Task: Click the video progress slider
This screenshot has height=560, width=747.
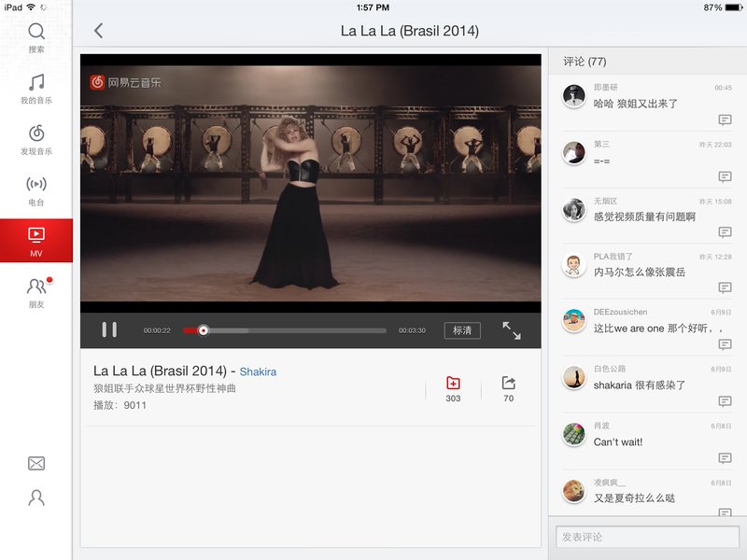Action: (285, 330)
